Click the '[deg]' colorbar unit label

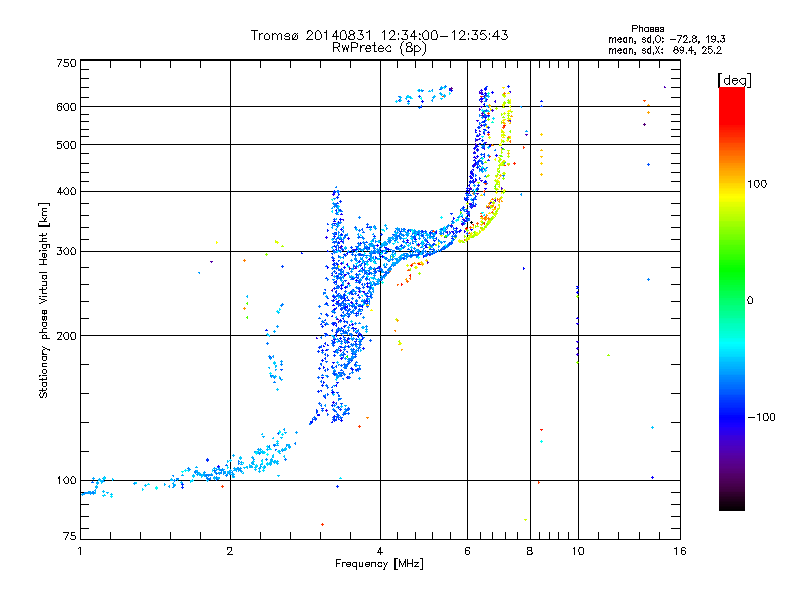(734, 81)
